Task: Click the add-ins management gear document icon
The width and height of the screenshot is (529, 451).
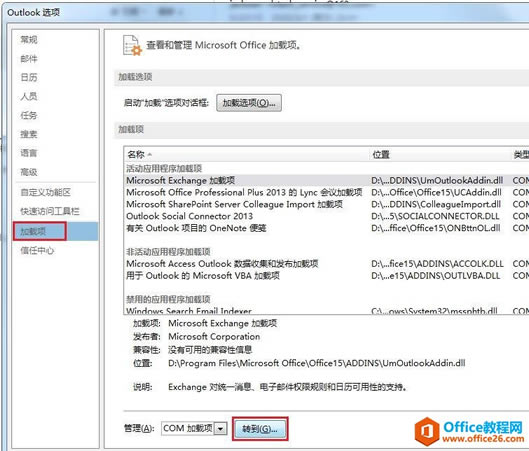Action: pos(132,46)
